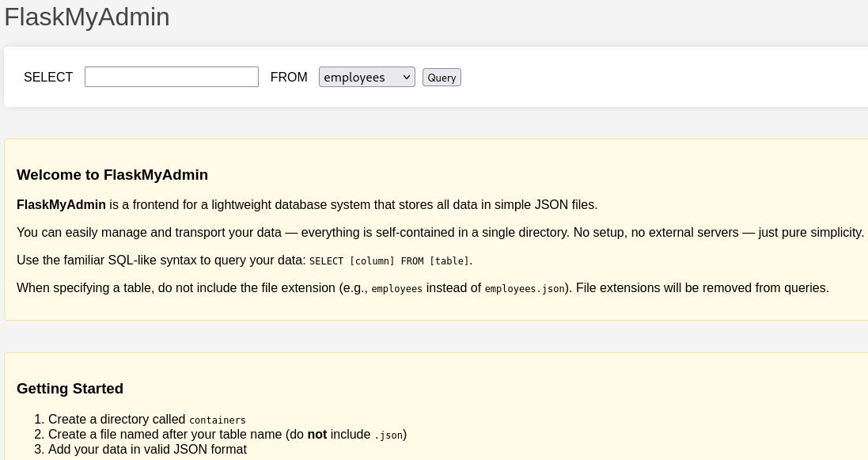
Task: Click the bold 'not' in step 2
Action: click(x=316, y=435)
